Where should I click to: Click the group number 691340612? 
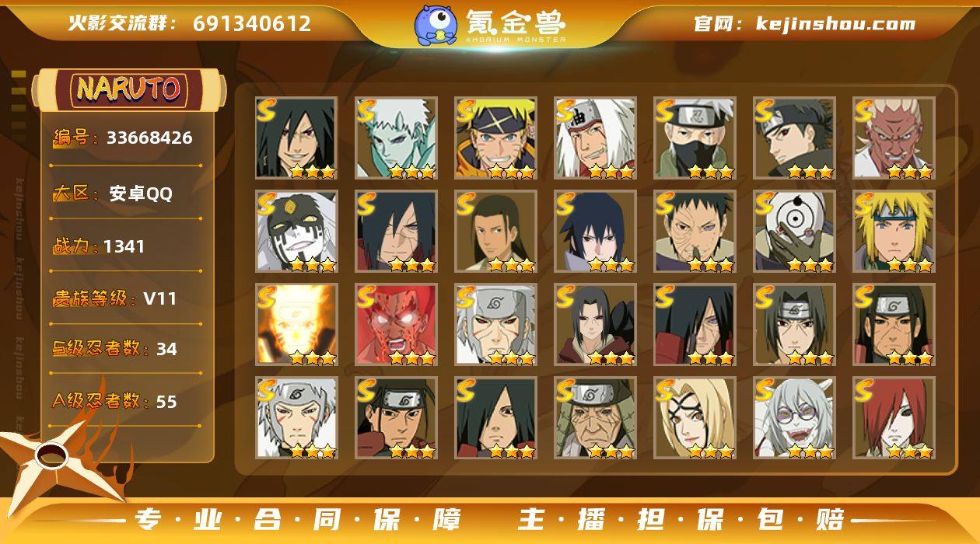pyautogui.click(x=252, y=23)
